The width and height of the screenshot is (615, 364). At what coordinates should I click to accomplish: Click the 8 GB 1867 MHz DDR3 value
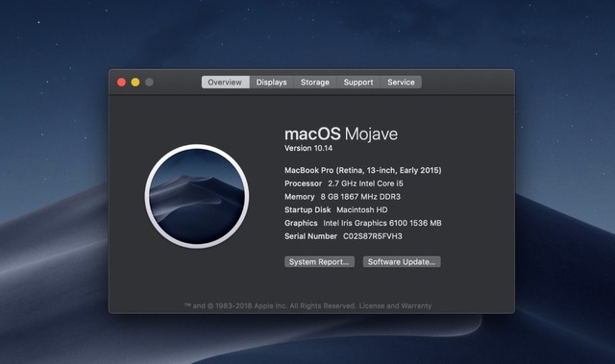[360, 197]
